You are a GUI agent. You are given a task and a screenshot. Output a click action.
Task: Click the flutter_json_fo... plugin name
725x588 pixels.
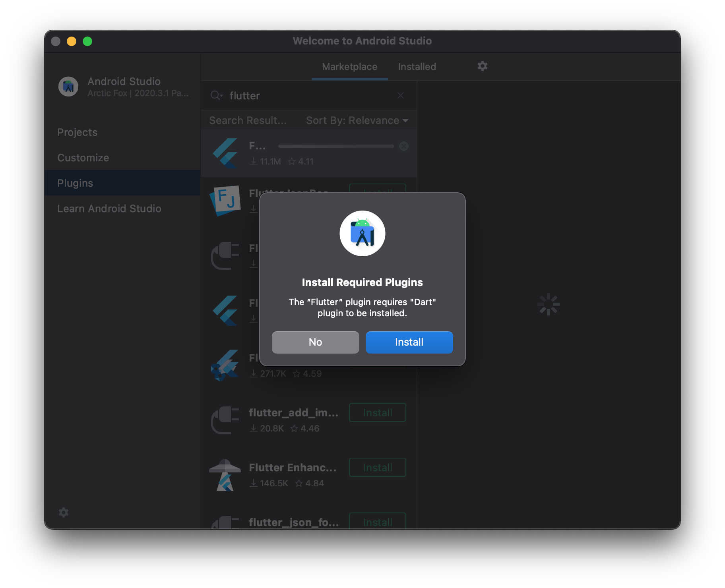(x=294, y=522)
